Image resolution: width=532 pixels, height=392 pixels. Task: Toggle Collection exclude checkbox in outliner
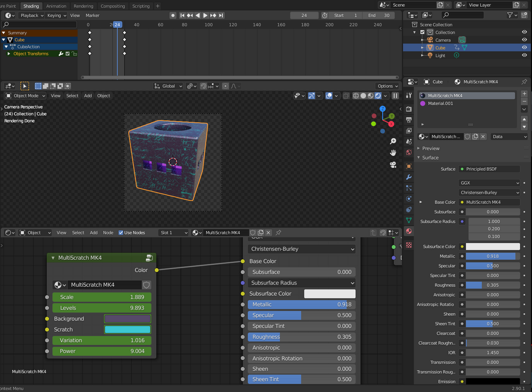tap(422, 32)
